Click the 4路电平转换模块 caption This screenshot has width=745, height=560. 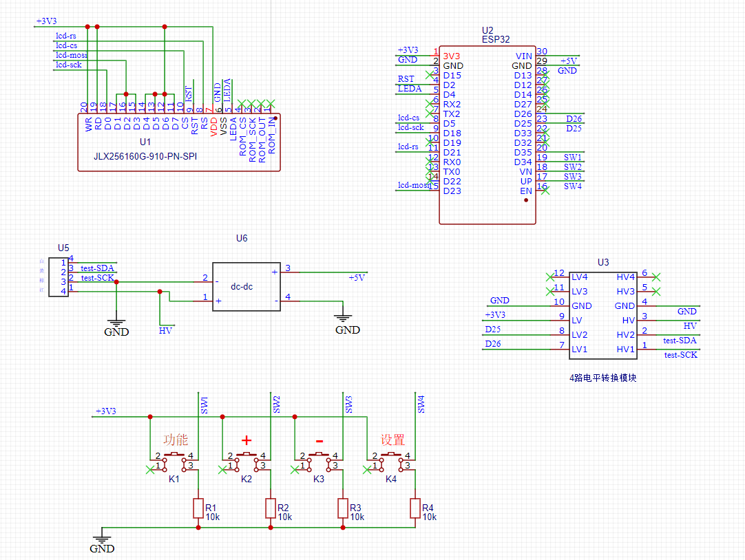pos(603,378)
